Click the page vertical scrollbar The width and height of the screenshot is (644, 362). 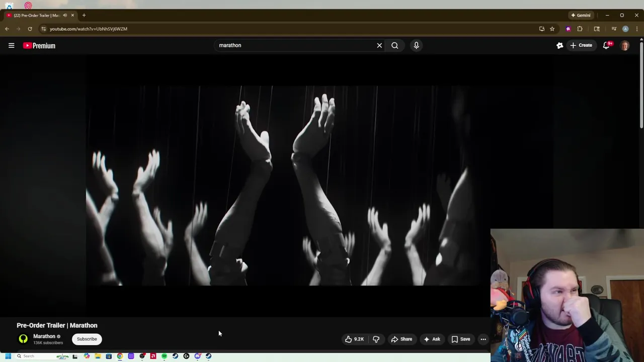point(641,85)
